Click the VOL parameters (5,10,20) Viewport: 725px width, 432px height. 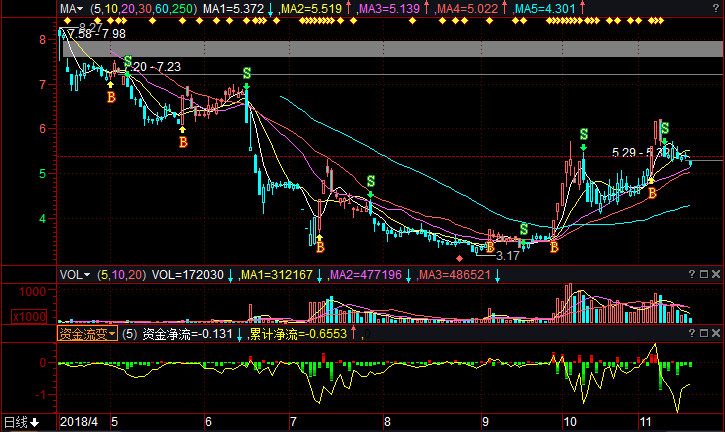click(119, 274)
